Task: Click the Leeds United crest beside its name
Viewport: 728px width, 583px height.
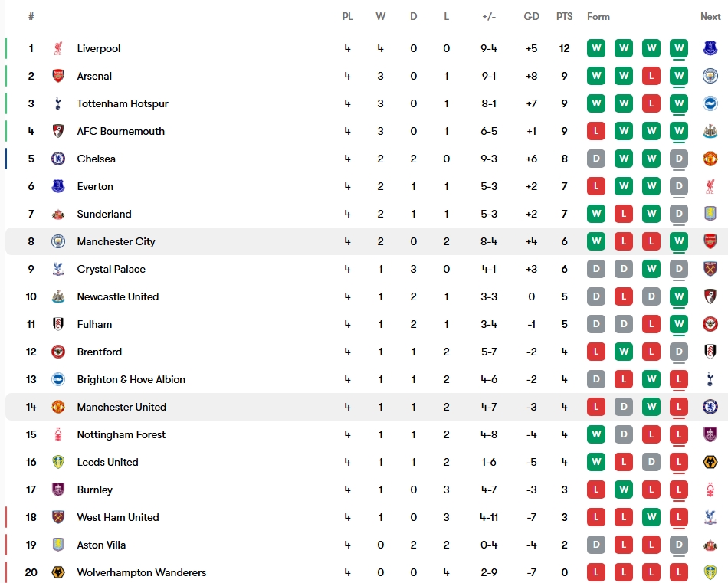Action: [58, 462]
